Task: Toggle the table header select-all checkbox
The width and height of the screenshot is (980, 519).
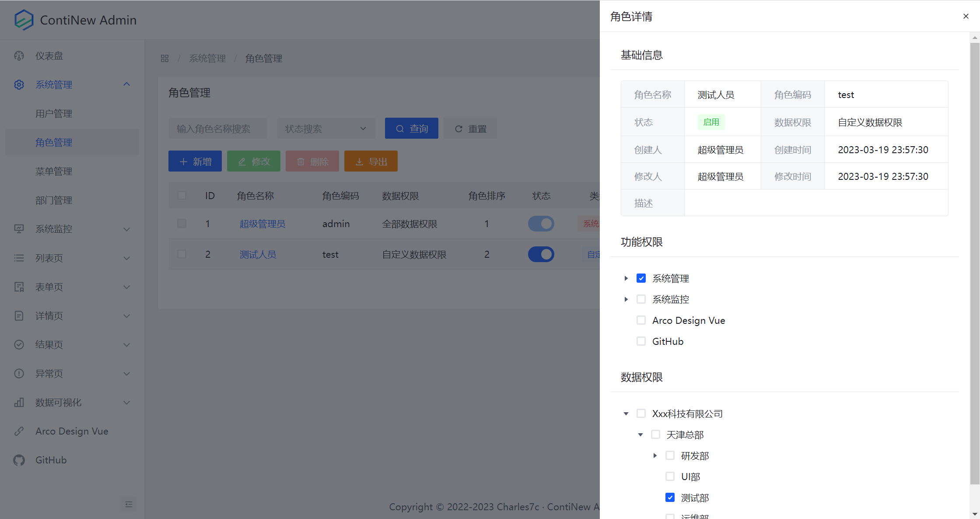Action: coord(182,195)
